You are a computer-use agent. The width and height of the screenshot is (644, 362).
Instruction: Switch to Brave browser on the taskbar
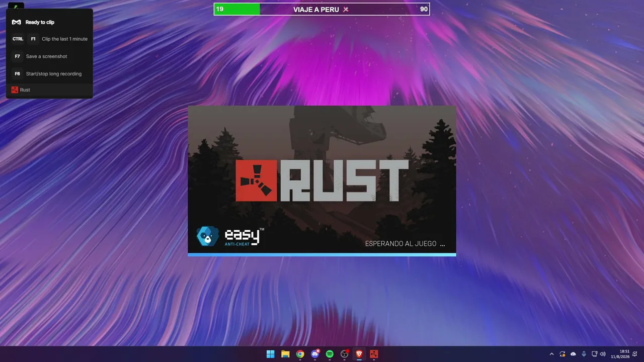(x=359, y=354)
